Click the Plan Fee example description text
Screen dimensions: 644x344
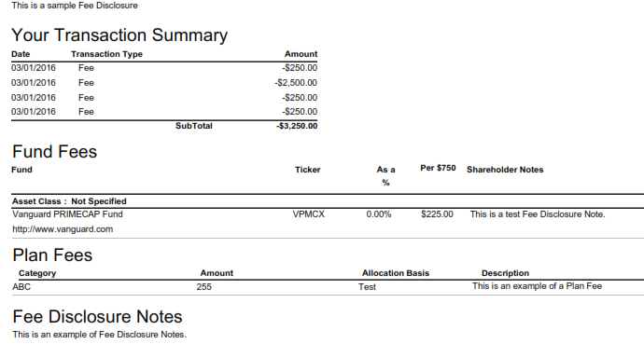(x=537, y=286)
